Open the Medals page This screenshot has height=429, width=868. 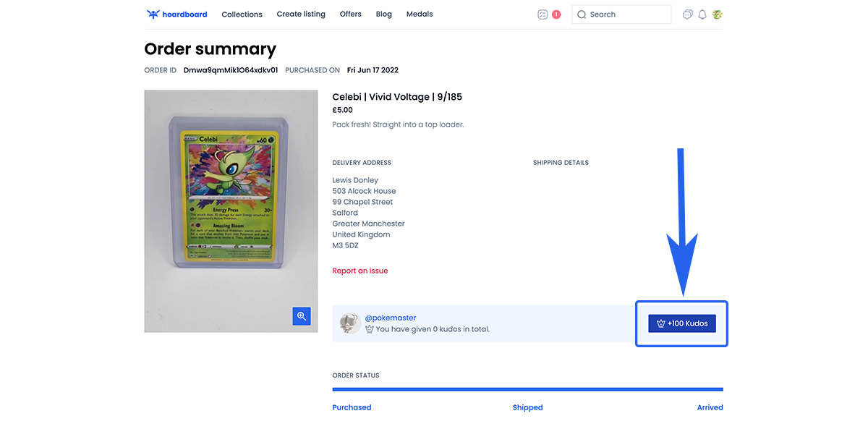pyautogui.click(x=420, y=14)
